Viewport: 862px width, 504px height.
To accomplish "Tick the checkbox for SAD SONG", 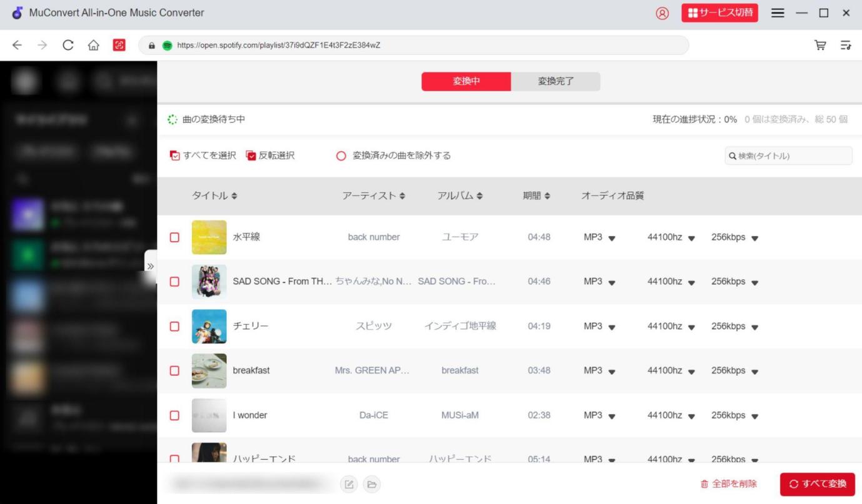I will point(174,282).
